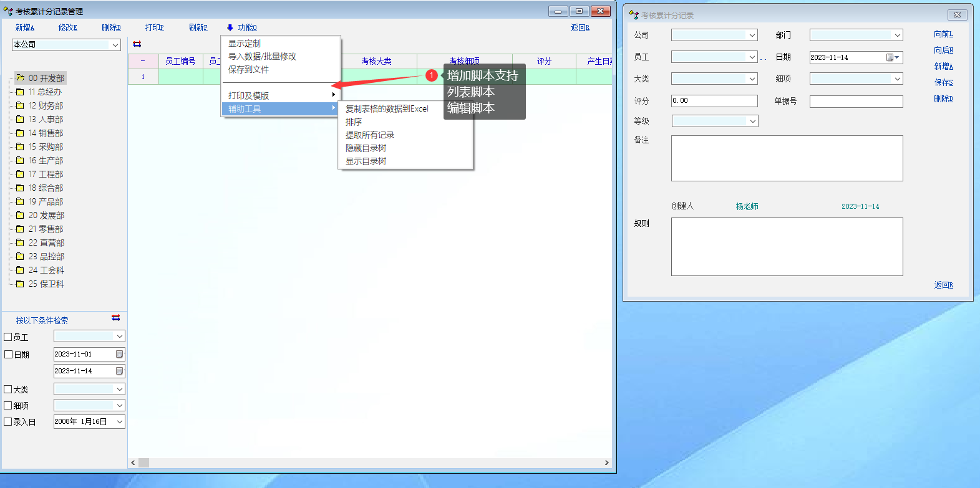Tick the 大类 filter checkbox
980x488 pixels.
tap(8, 390)
